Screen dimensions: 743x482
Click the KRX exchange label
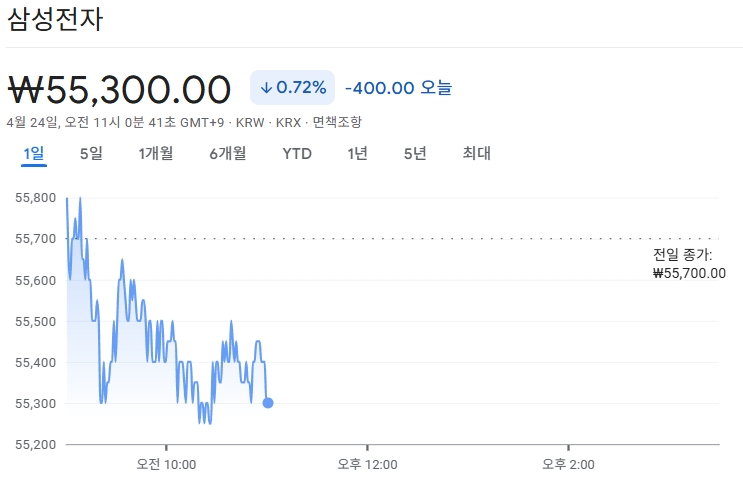(289, 123)
